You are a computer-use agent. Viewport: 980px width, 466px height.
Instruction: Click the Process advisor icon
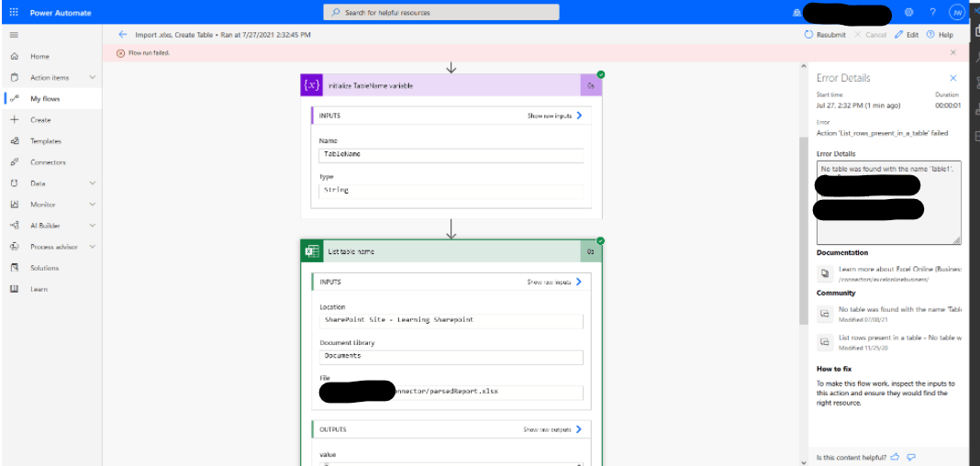pyautogui.click(x=15, y=247)
